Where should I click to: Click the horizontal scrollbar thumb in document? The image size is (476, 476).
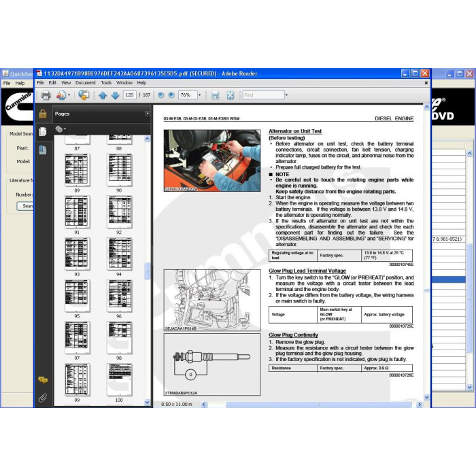click(319, 405)
